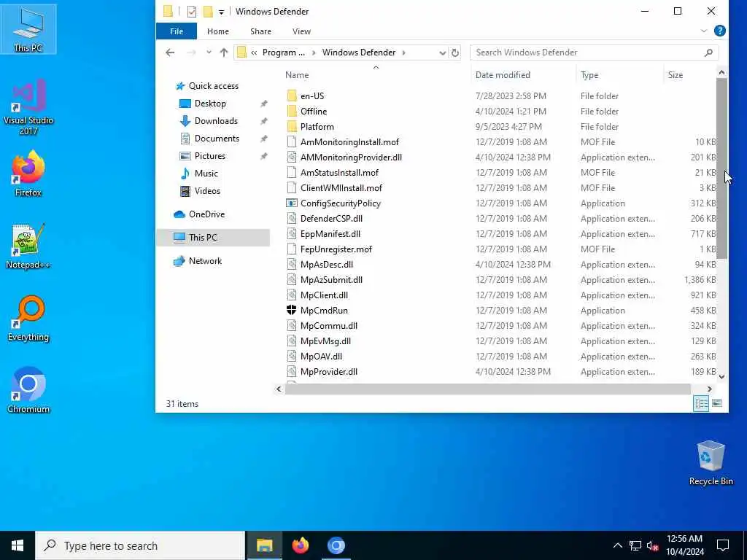This screenshot has height=560, width=747.
Task: Sort files by Type column header
Action: pyautogui.click(x=589, y=75)
